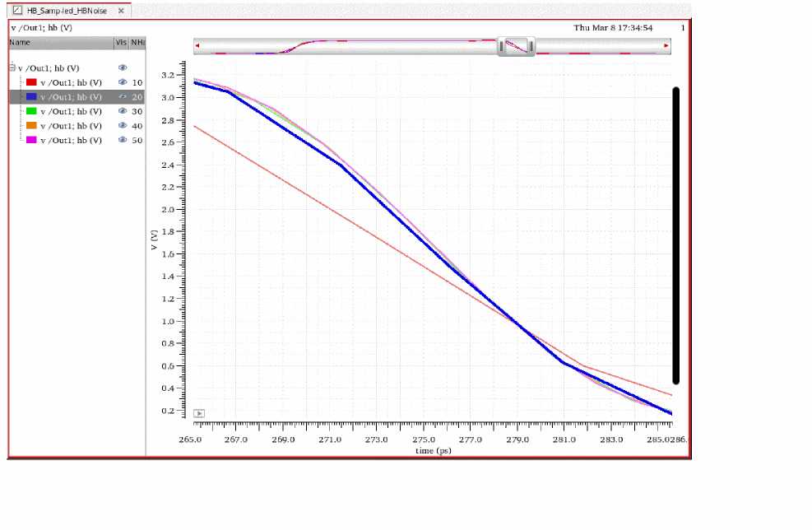Click the time (ps) axis label
This screenshot has width=812, height=530.
pyautogui.click(x=434, y=451)
